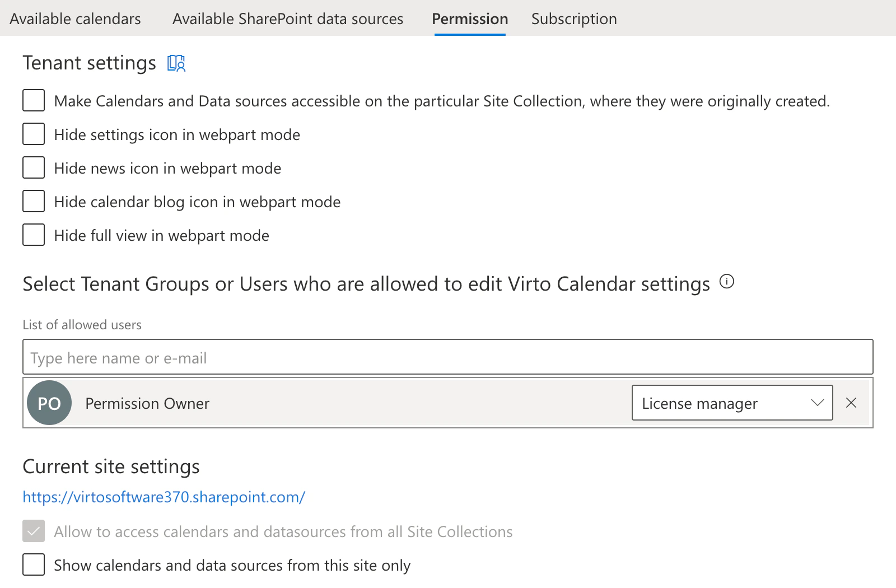Switch to the Available calendars tab

tap(76, 19)
